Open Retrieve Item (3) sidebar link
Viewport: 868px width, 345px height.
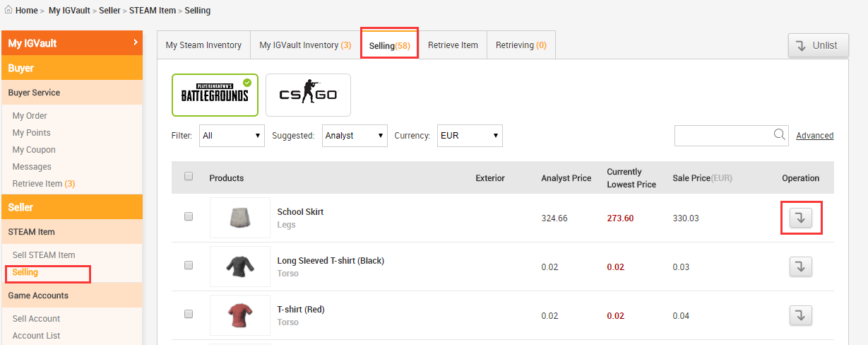(44, 184)
